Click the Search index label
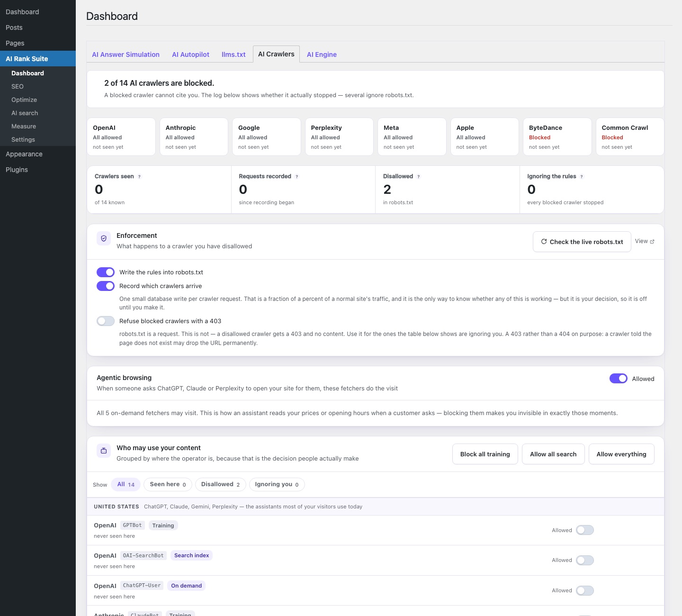The image size is (682, 616). (x=191, y=555)
